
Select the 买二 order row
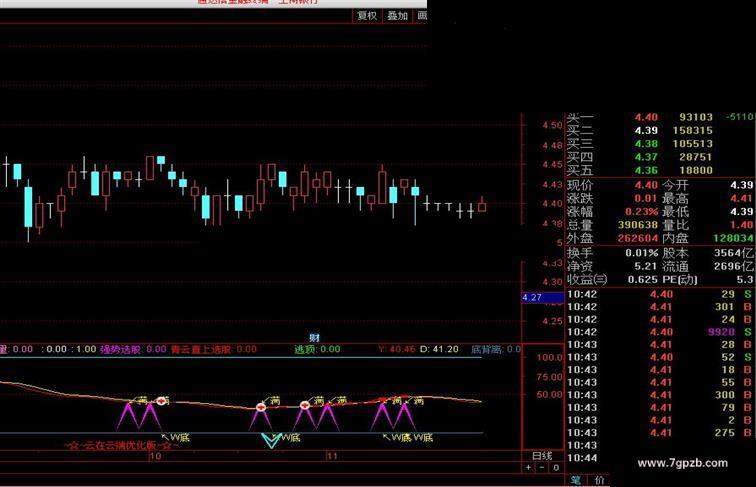click(x=639, y=131)
